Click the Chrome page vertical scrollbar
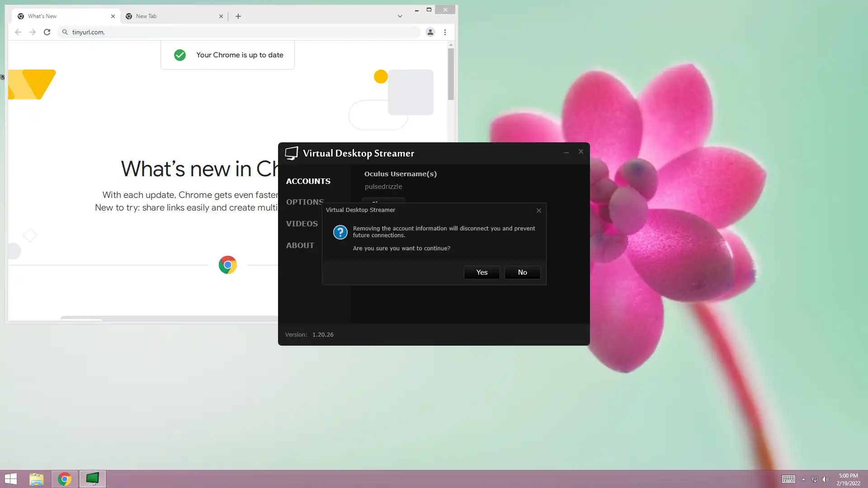Image resolution: width=868 pixels, height=488 pixels. tap(451, 75)
